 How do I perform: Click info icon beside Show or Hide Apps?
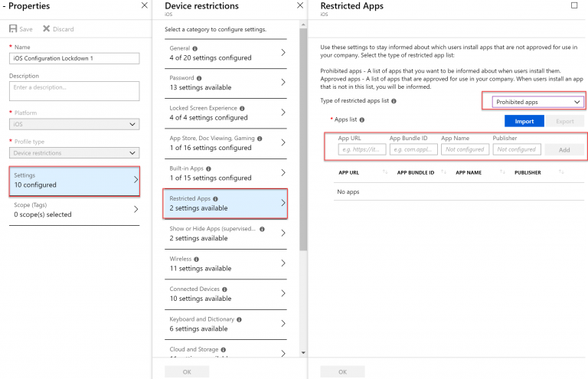262,229
